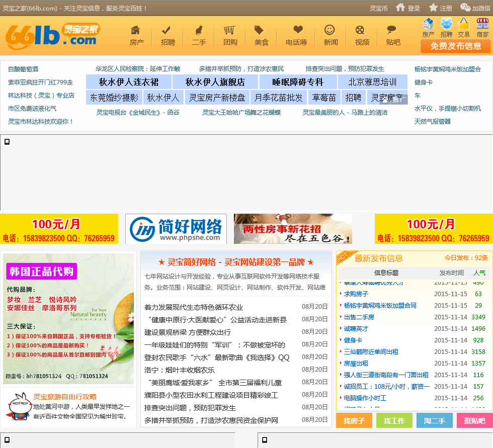This screenshot has width=493, height=448.
Task: Click the 人气 column header
Action: [x=479, y=273]
